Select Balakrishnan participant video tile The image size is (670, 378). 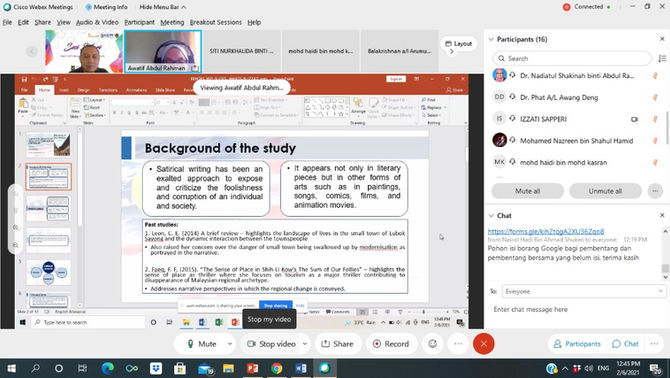click(400, 51)
